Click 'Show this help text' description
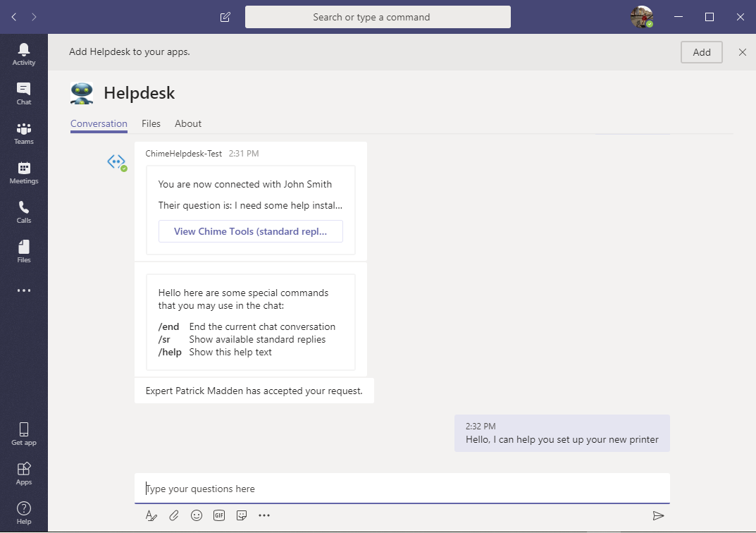The image size is (756, 533). pos(230,352)
